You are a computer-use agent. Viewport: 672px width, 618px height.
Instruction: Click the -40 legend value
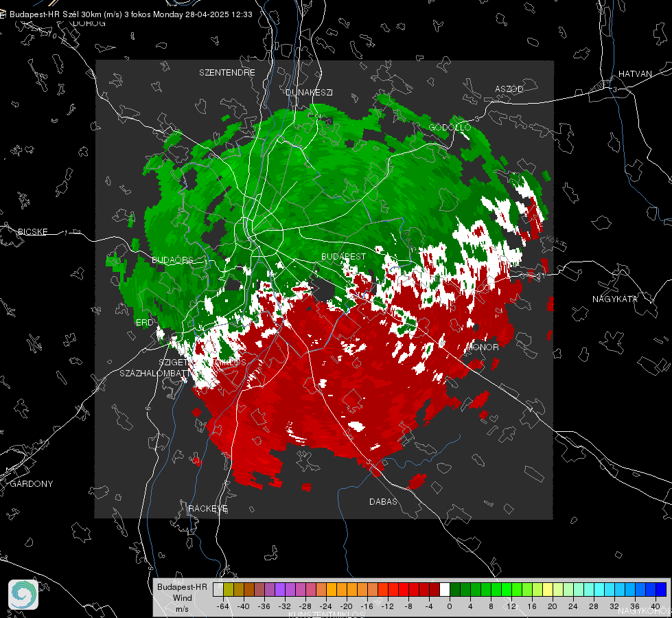coord(244,606)
